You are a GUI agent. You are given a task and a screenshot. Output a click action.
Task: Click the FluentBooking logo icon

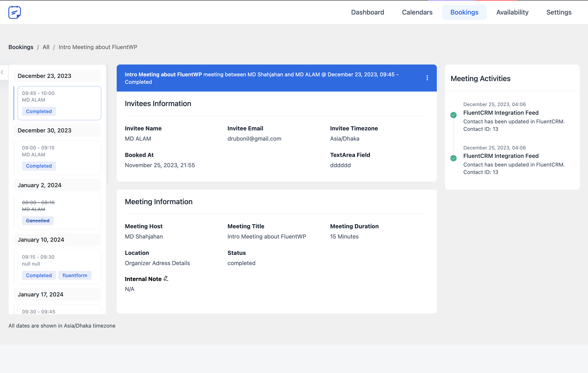(15, 12)
